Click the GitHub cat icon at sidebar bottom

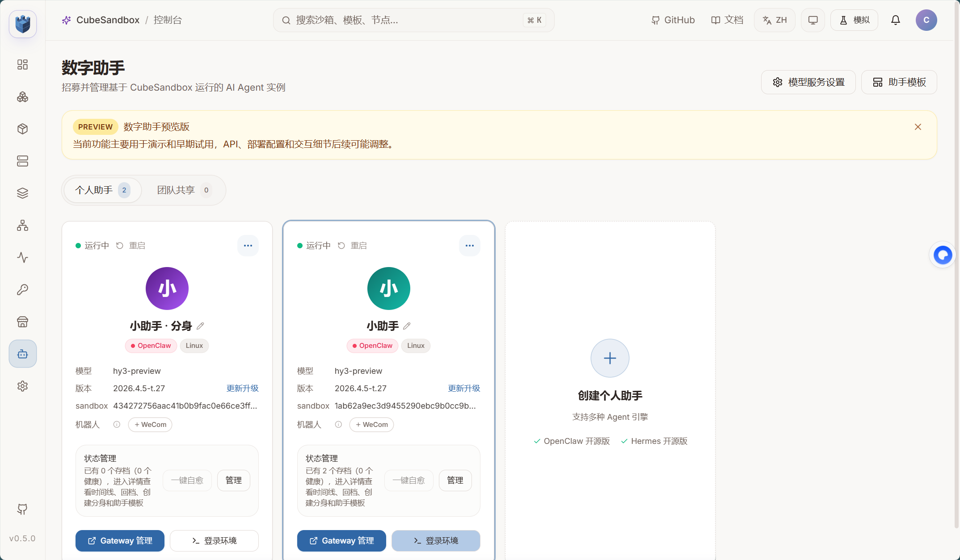[22, 509]
